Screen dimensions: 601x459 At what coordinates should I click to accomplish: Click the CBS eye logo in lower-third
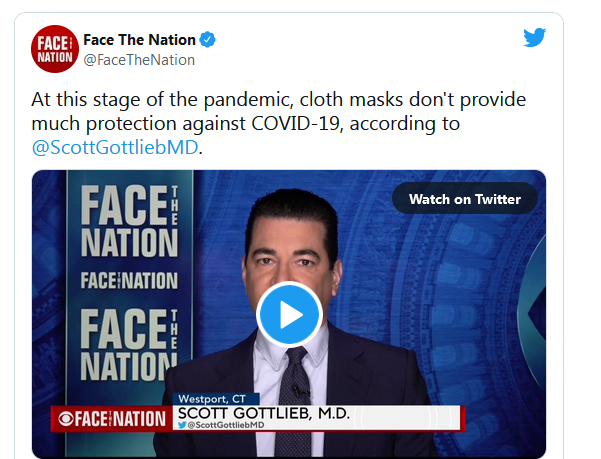66,419
